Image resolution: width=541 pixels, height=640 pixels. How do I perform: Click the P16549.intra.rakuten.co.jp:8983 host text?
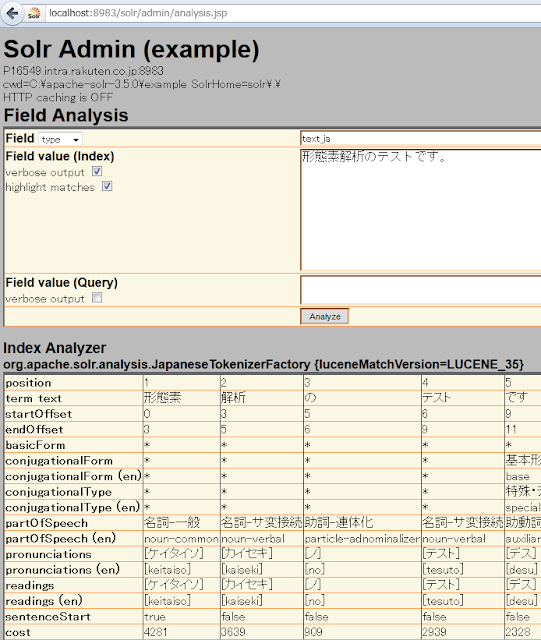83,71
